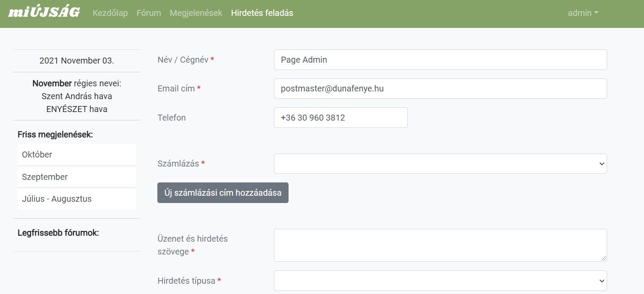Screen dimensions: 644x294
Task: Click the 'ENYÉSZET hava' text
Action: tap(77, 109)
